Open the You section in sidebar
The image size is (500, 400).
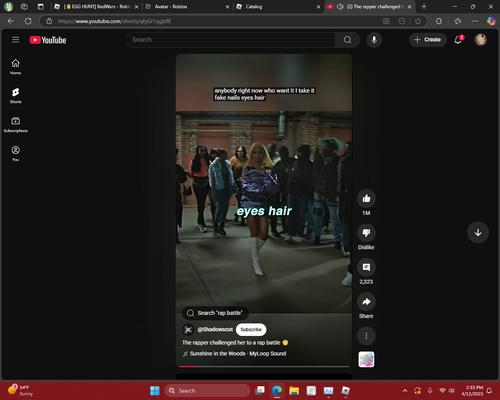(15, 153)
